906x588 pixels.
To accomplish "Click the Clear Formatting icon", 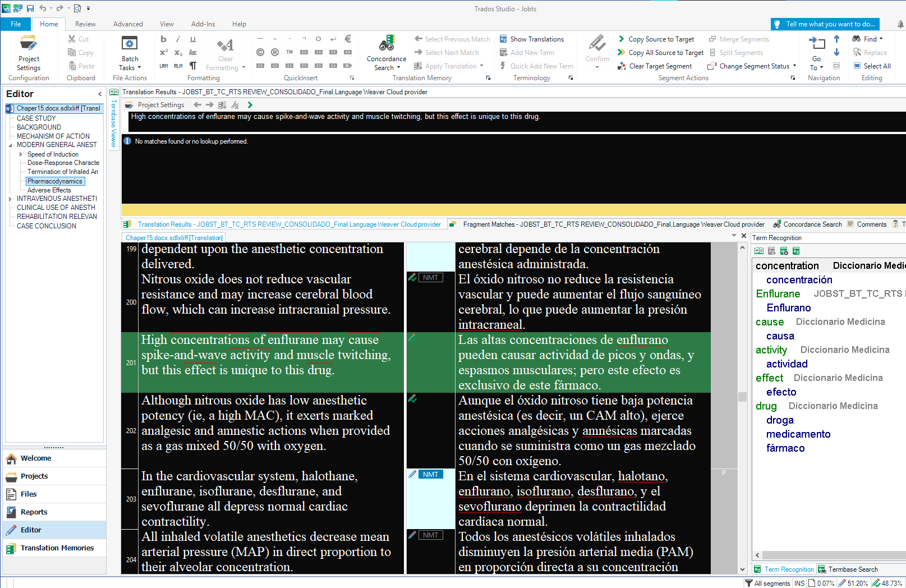I will pyautogui.click(x=226, y=45).
